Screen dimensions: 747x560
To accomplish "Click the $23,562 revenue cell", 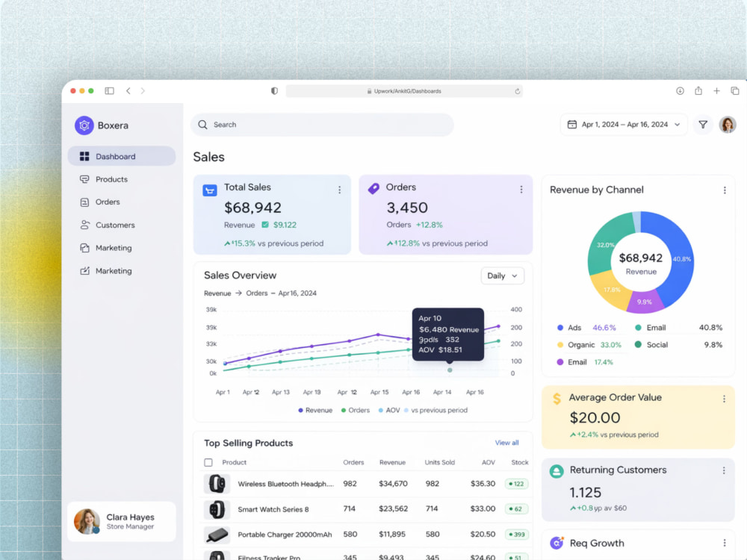I will pyautogui.click(x=393, y=509).
